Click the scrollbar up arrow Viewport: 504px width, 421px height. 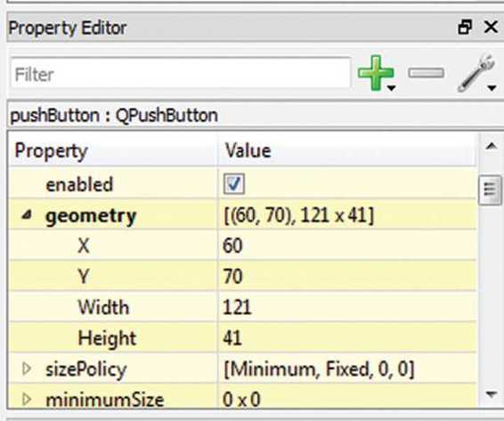coord(492,146)
